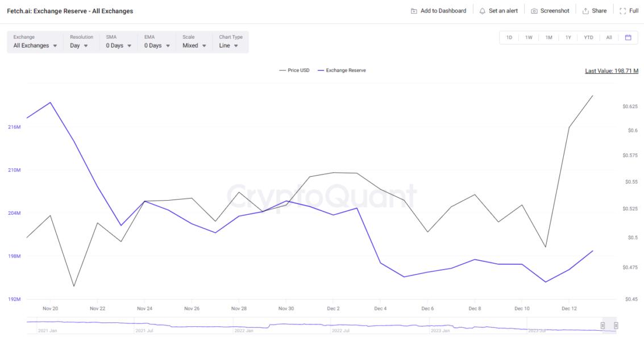The width and height of the screenshot is (644, 341).
Task: Open the EMA 0 Days dropdown
Action: point(156,41)
